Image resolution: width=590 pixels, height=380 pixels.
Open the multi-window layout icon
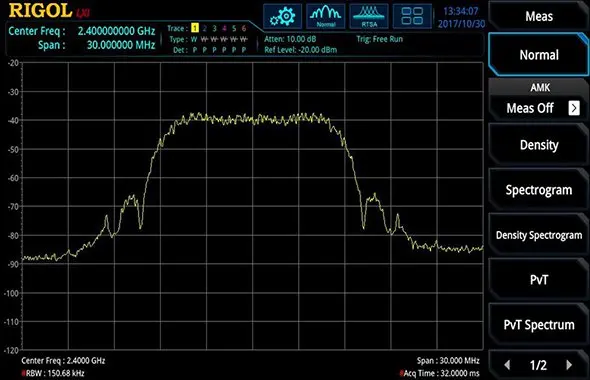412,17
